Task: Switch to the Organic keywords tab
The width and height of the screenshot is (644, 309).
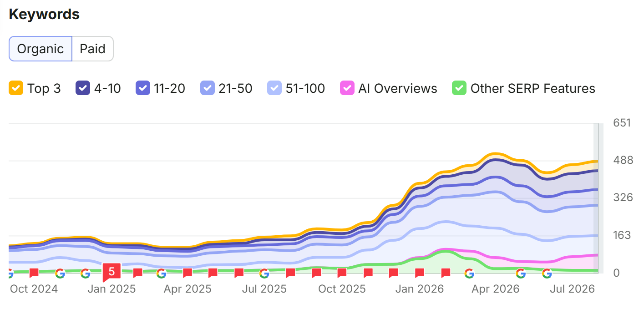Action: [40, 49]
